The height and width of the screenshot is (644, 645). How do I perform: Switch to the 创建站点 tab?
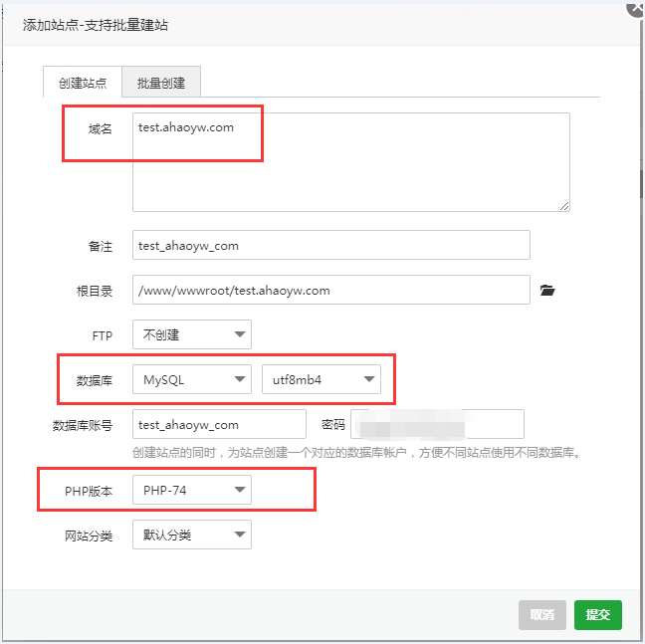83,83
